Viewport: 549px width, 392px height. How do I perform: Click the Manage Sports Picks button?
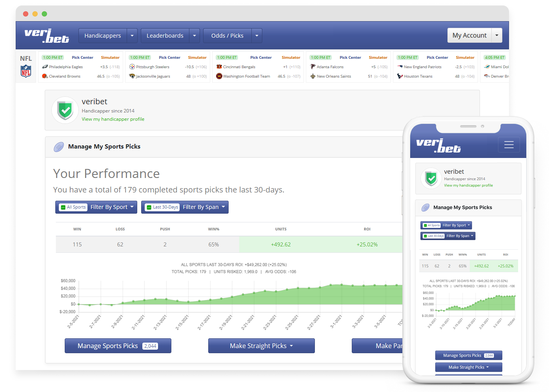click(118, 346)
